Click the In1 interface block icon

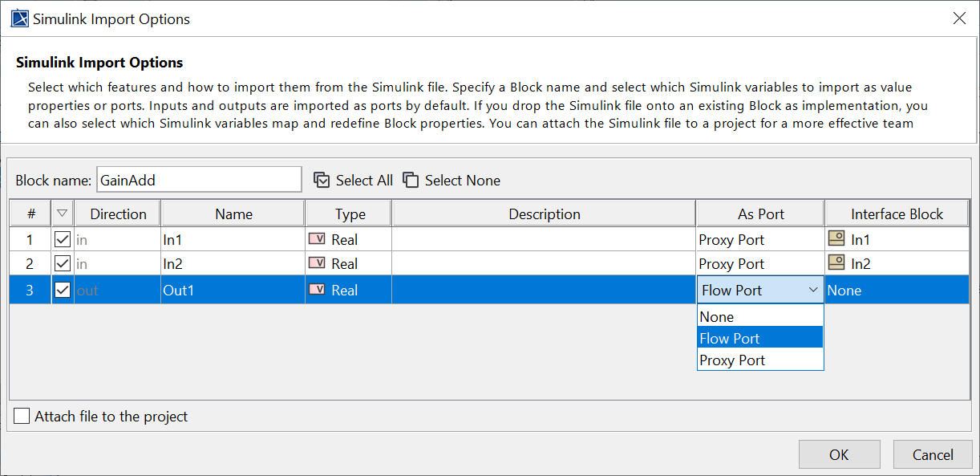click(836, 239)
